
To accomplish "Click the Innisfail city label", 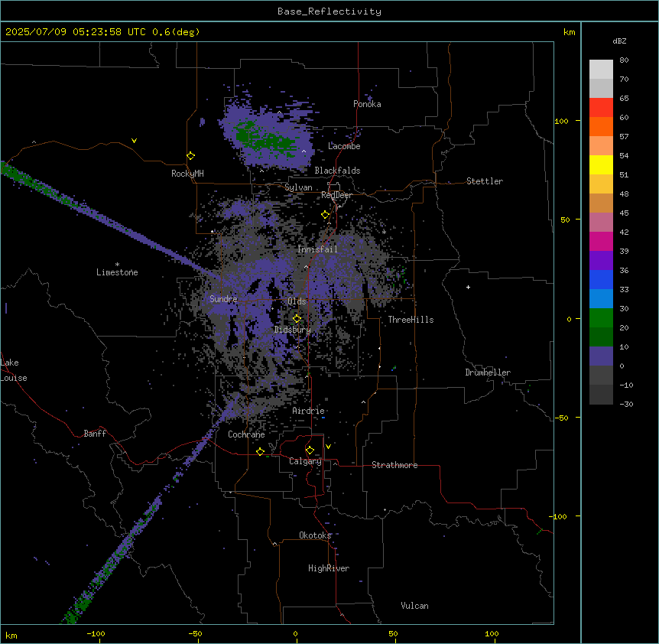I will (x=317, y=249).
